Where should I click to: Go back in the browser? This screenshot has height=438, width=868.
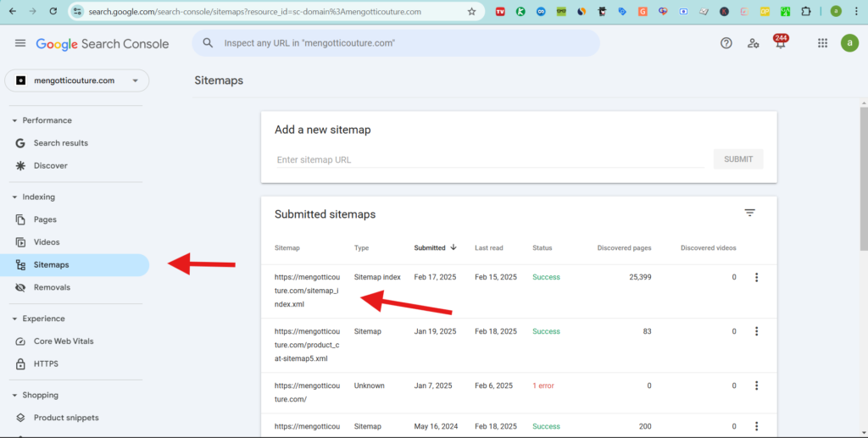pyautogui.click(x=12, y=11)
